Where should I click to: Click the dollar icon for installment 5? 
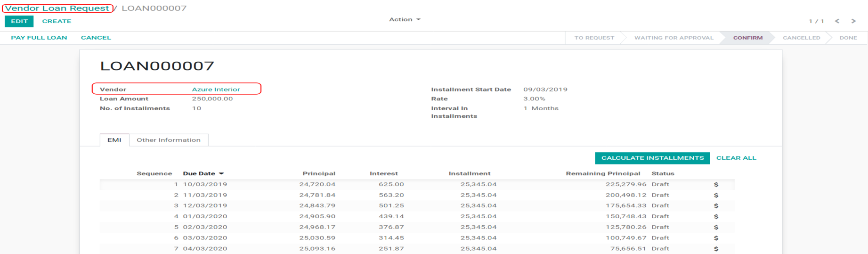click(716, 227)
